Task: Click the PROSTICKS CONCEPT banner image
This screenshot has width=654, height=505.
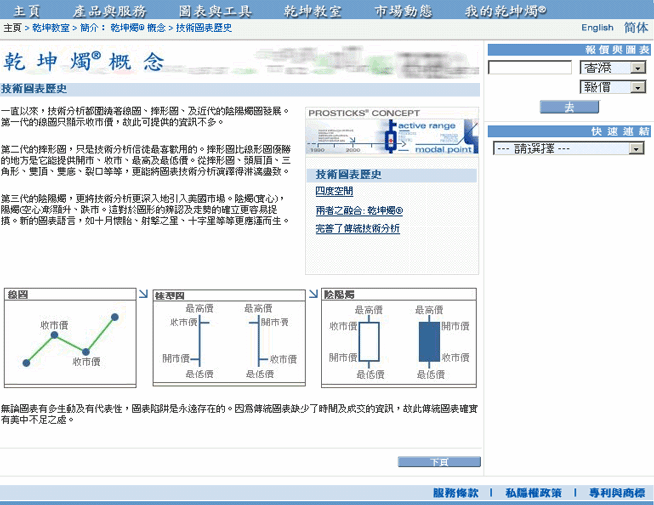Action: tap(392, 133)
